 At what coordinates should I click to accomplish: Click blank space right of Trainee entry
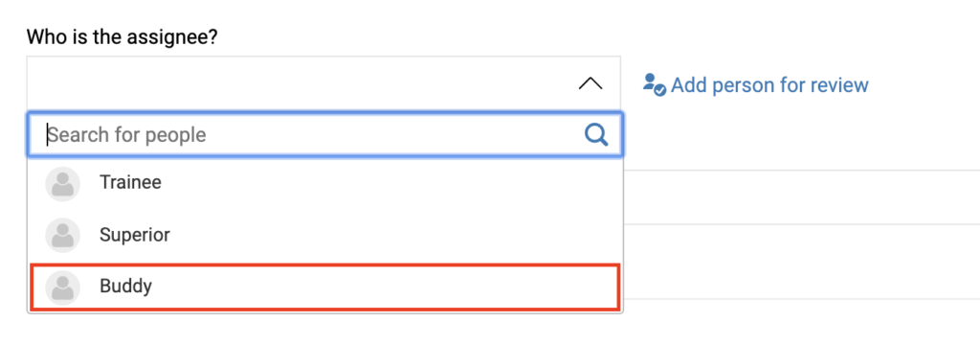pos(388,183)
